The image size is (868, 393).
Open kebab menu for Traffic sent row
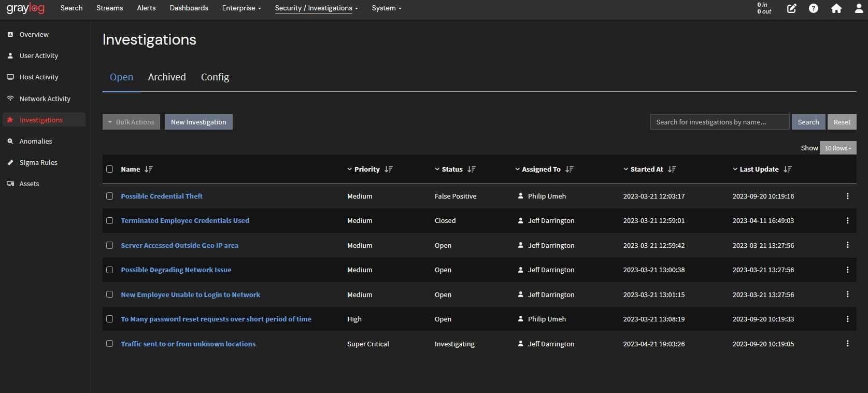coord(847,344)
